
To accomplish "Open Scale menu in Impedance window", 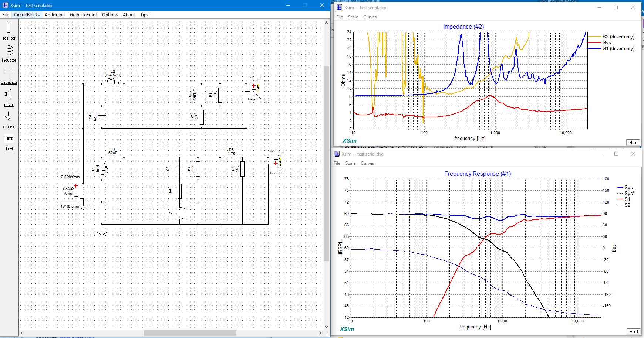I will [x=353, y=17].
